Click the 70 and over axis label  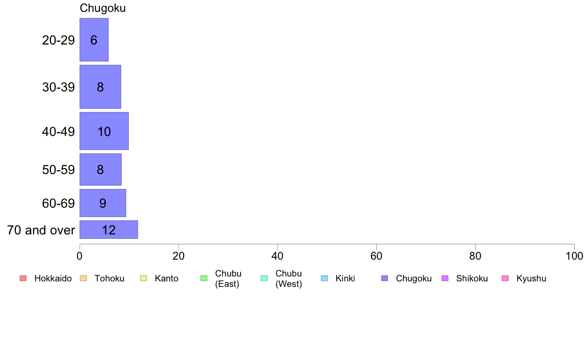(41, 230)
